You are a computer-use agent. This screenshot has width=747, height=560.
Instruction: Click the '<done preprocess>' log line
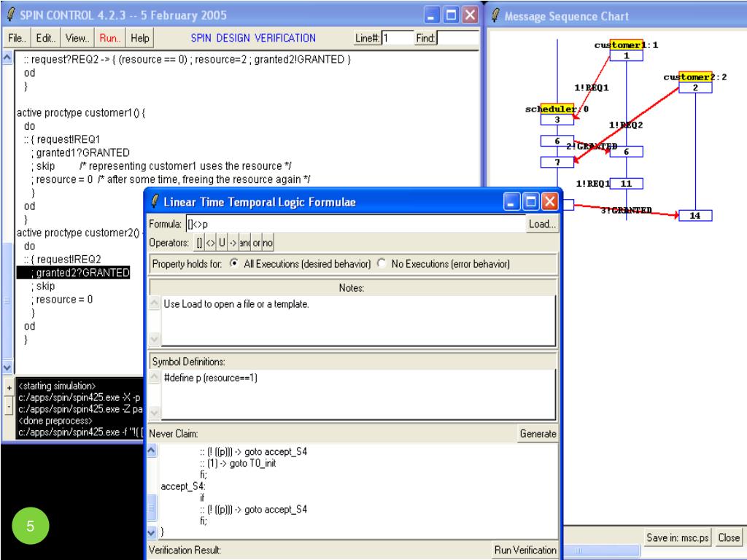click(55, 421)
